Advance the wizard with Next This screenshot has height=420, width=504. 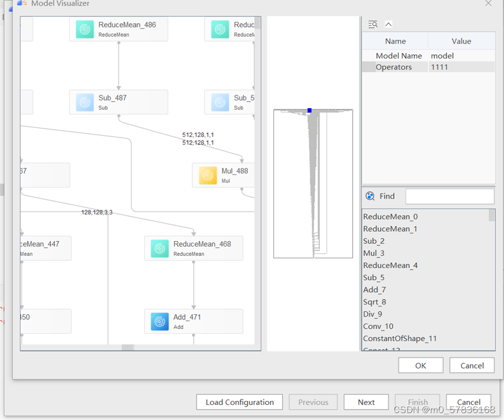pyautogui.click(x=366, y=402)
